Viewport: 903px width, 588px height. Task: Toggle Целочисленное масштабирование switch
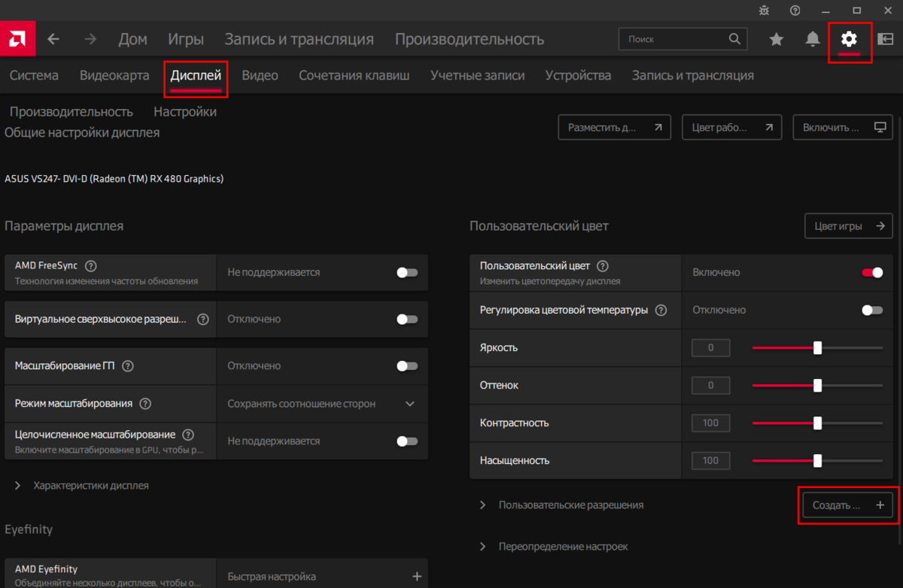[407, 441]
